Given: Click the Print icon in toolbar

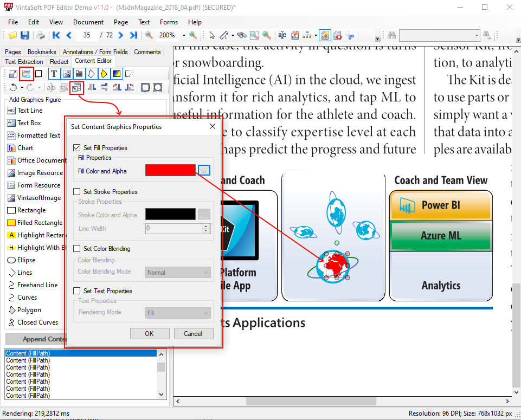Looking at the screenshot, I should [x=41, y=35].
